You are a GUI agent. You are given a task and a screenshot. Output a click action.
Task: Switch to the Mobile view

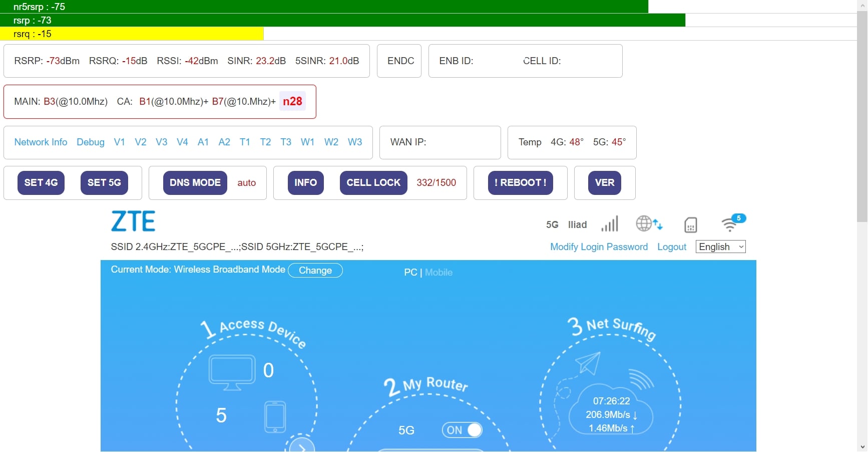pyautogui.click(x=439, y=273)
